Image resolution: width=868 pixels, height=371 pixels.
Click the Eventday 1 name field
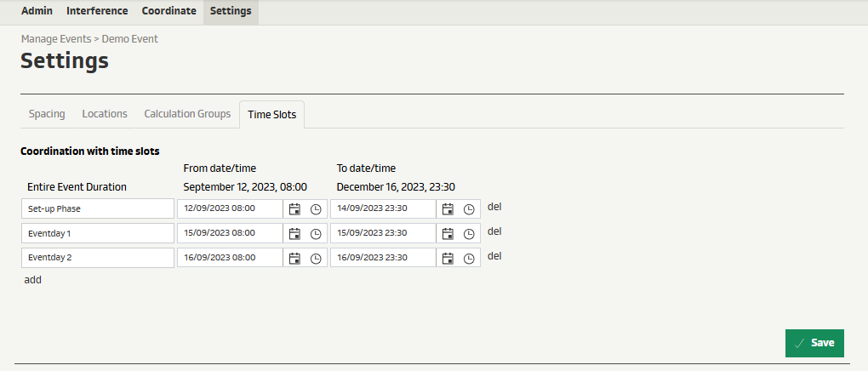97,233
